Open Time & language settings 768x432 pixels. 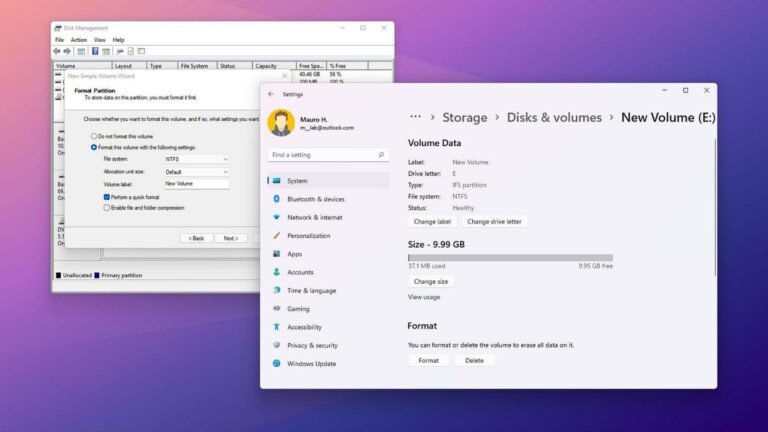[328, 290]
